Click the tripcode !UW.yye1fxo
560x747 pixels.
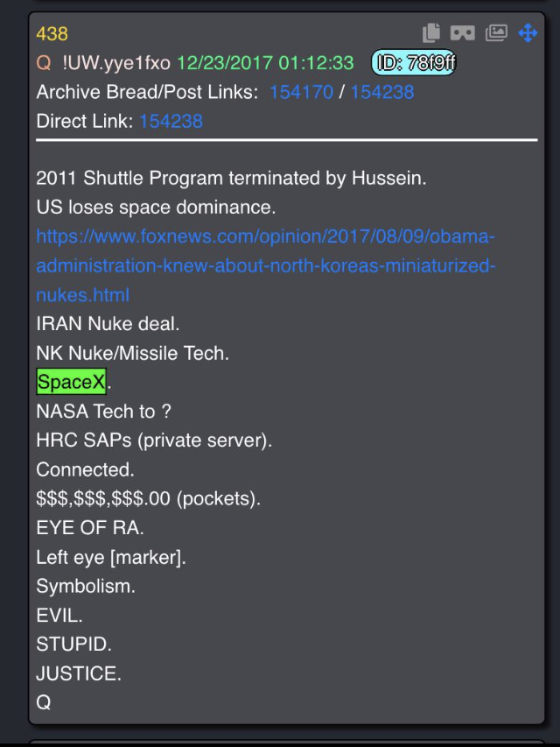(x=116, y=63)
